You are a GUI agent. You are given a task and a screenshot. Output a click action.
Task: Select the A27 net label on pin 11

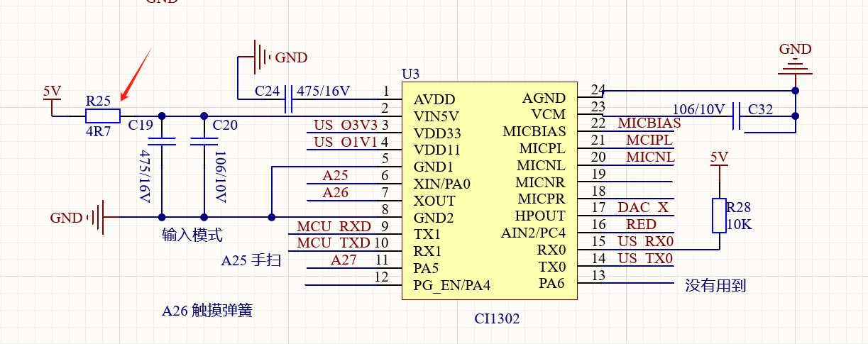point(344,260)
